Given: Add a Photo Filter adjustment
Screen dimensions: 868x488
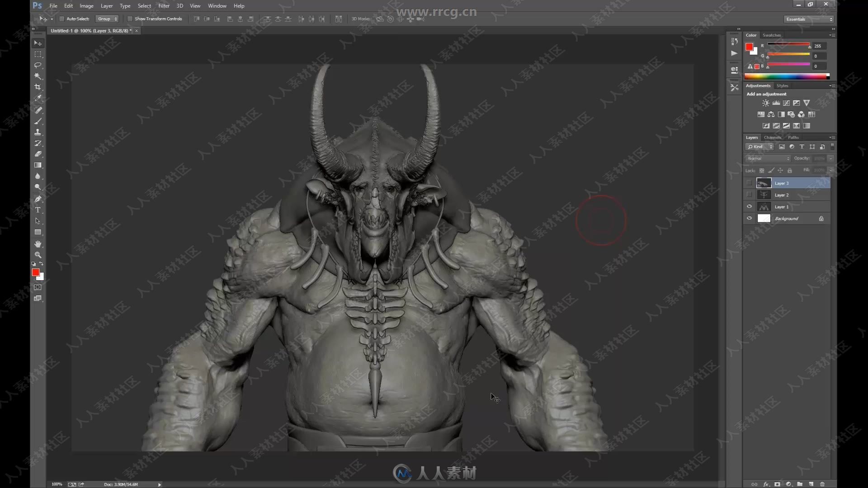Looking at the screenshot, I should (791, 114).
